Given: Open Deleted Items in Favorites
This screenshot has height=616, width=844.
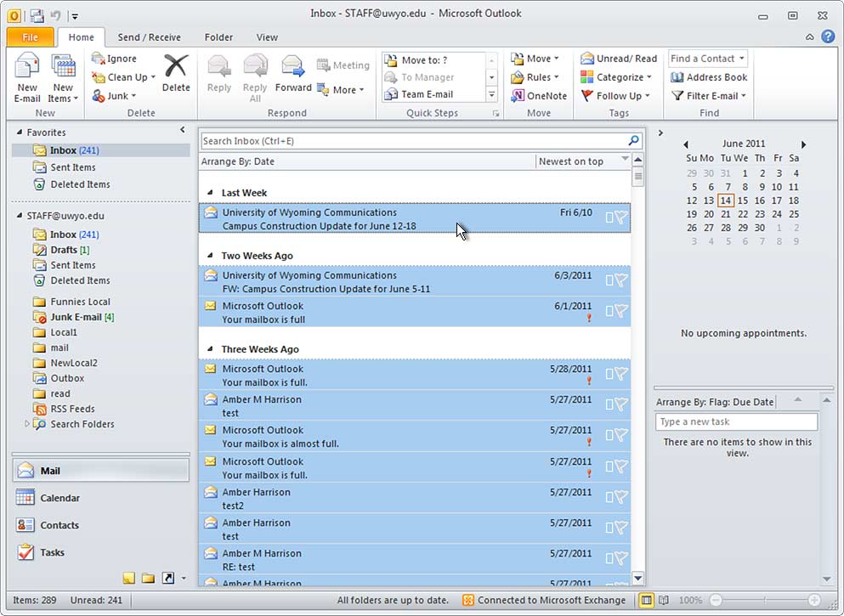Looking at the screenshot, I should (80, 184).
